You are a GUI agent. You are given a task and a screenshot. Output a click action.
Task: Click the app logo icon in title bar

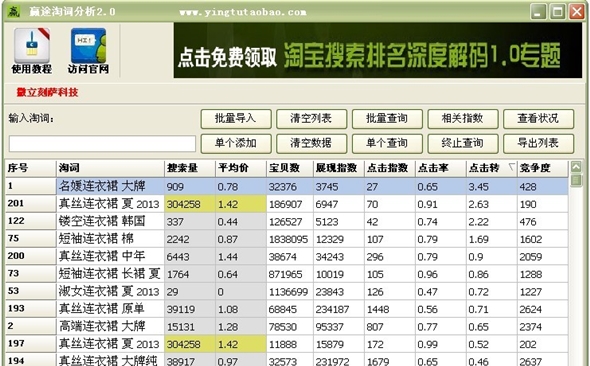coord(14,11)
